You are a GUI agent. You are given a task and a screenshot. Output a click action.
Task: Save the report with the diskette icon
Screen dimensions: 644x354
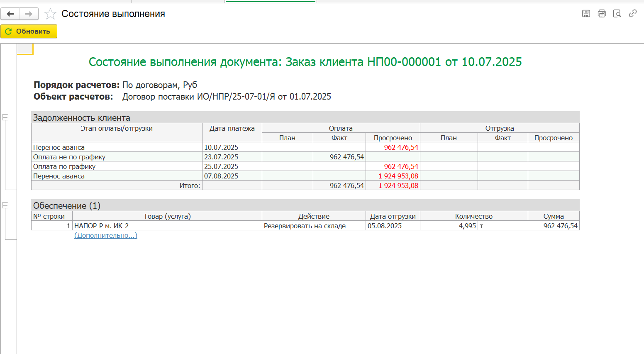[586, 14]
